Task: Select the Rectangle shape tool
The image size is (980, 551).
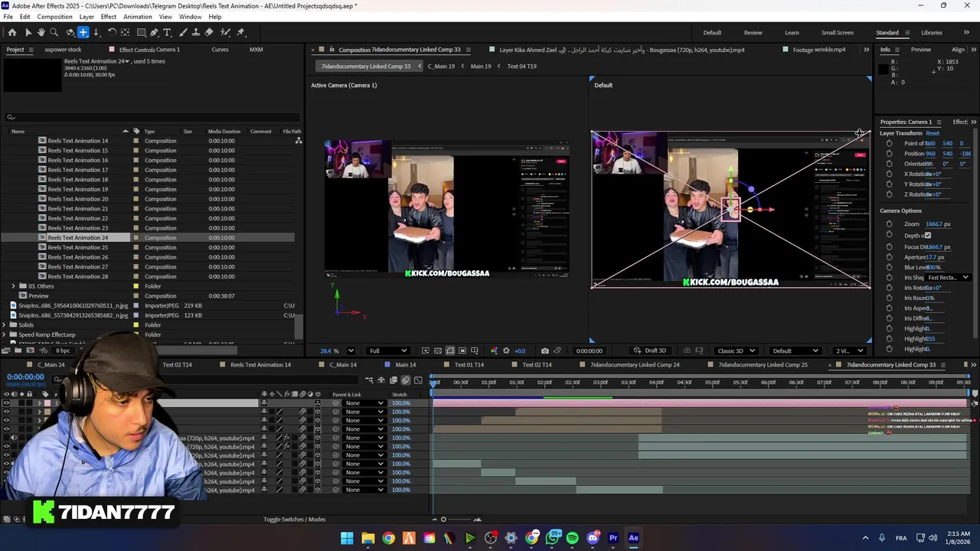Action: (x=141, y=32)
